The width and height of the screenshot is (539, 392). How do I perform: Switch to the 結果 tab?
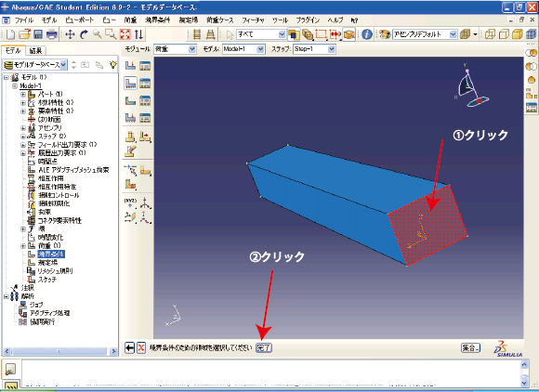click(35, 51)
